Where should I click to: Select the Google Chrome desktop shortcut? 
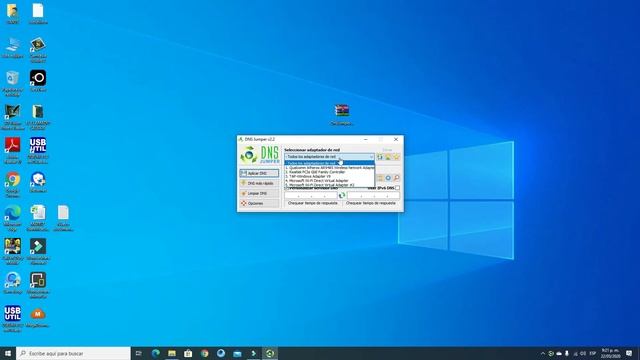coord(12,179)
